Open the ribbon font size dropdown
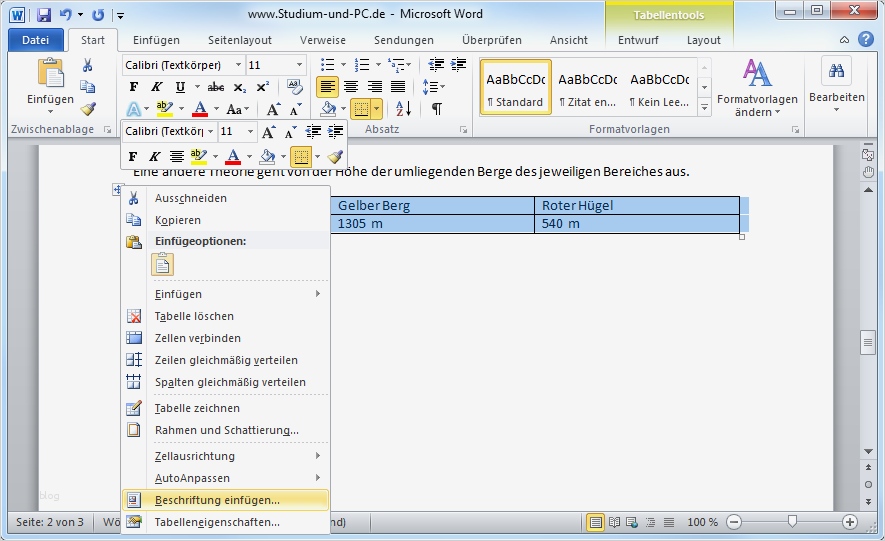 (x=299, y=65)
